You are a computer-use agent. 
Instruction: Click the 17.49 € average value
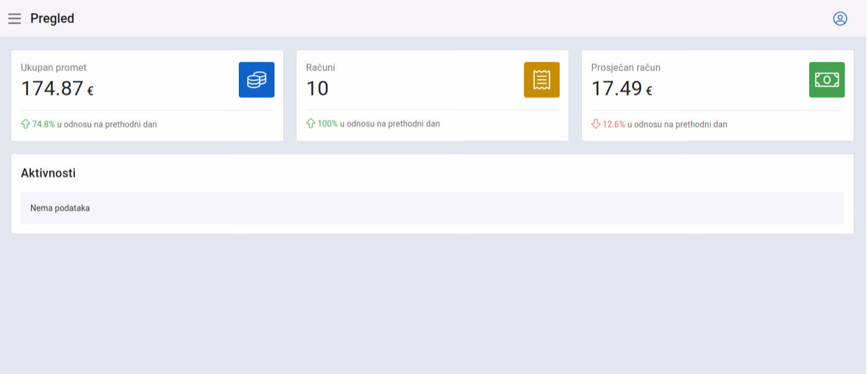point(622,89)
